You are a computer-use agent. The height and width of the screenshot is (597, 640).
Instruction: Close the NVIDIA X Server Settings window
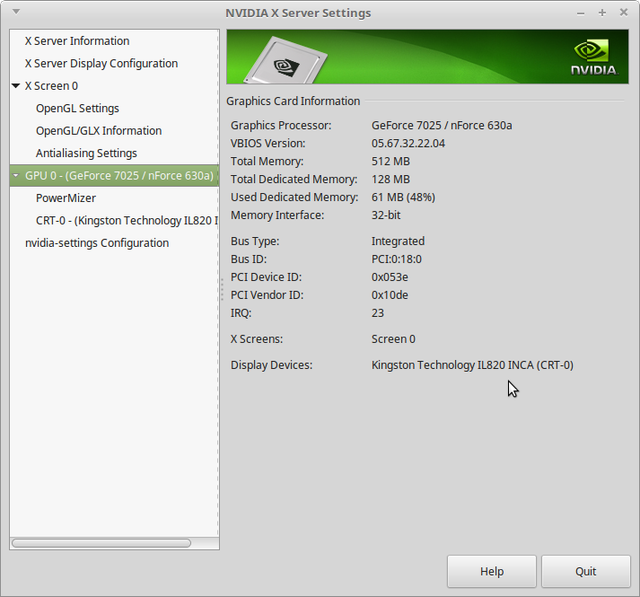(x=624, y=13)
